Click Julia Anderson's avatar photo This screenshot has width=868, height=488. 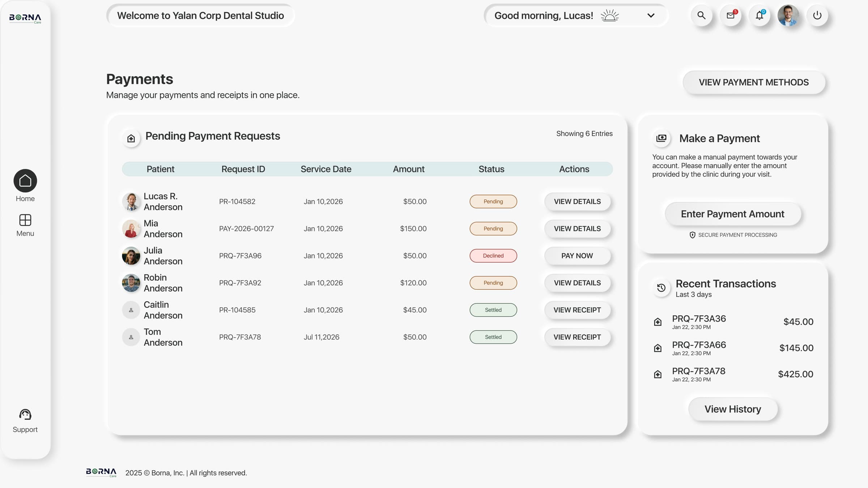click(131, 256)
